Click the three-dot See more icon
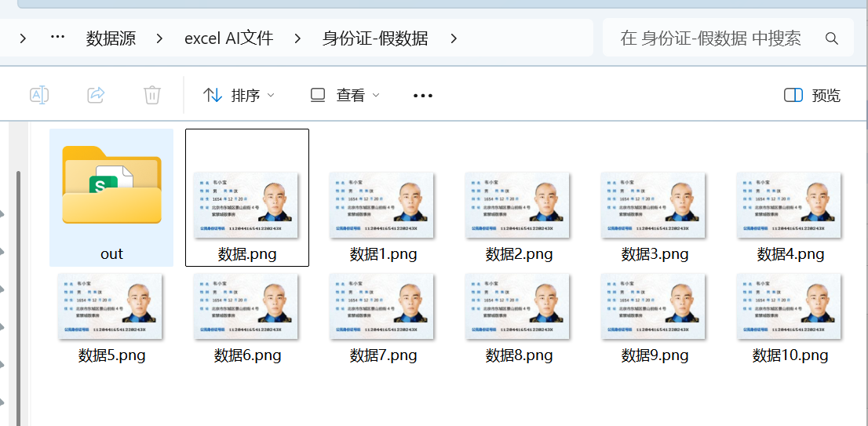 click(423, 96)
